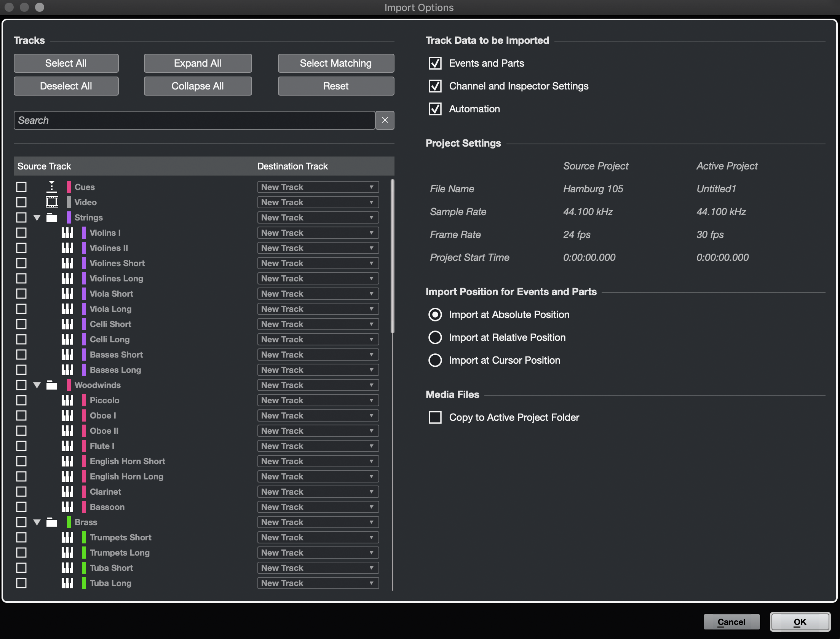This screenshot has height=639, width=840.
Task: Select Import at Relative Position
Action: (x=435, y=337)
